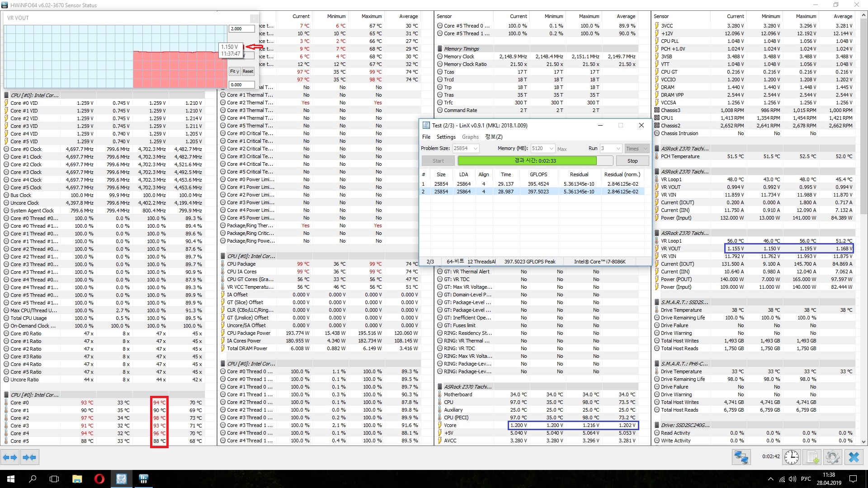This screenshot has width=868, height=488.
Task: Open the Opera browser taskbar icon
Action: coord(99,479)
